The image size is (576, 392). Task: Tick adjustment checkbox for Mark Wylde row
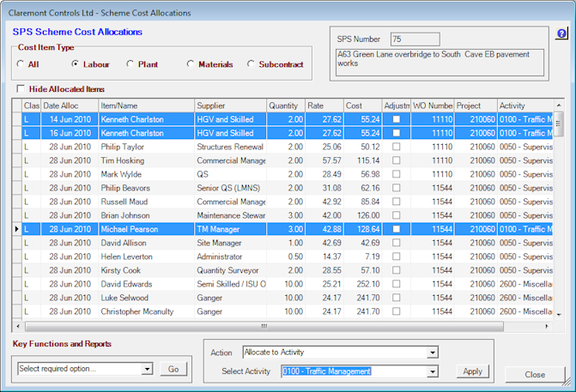click(396, 174)
